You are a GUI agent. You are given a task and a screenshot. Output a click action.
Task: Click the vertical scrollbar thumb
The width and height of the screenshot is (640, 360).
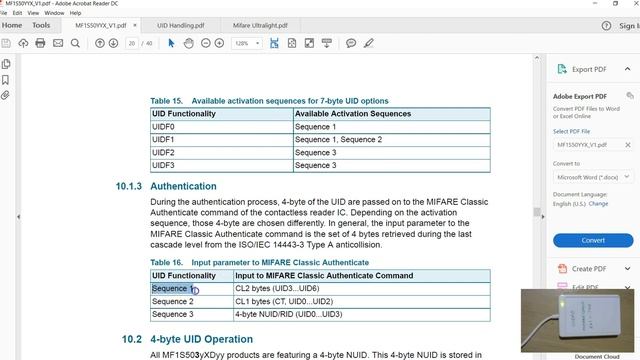point(537,212)
